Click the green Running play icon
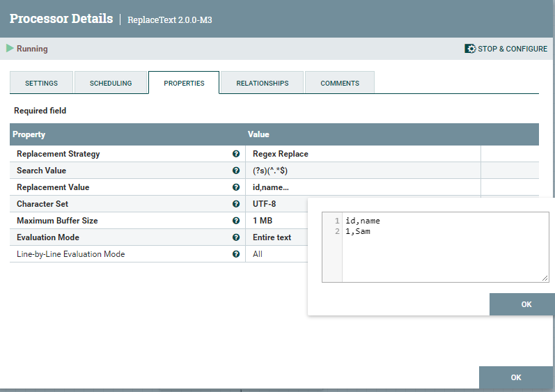 (10, 48)
